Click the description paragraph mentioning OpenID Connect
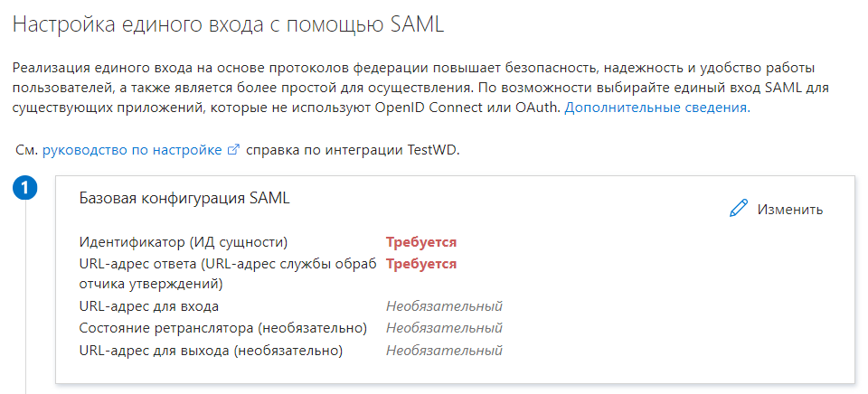868x394 pixels. (416, 89)
